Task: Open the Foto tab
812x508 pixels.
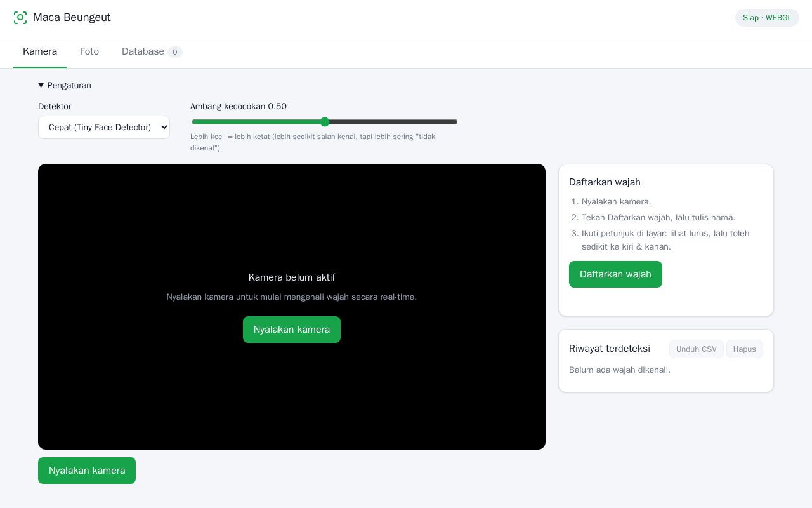Action: coord(89,51)
